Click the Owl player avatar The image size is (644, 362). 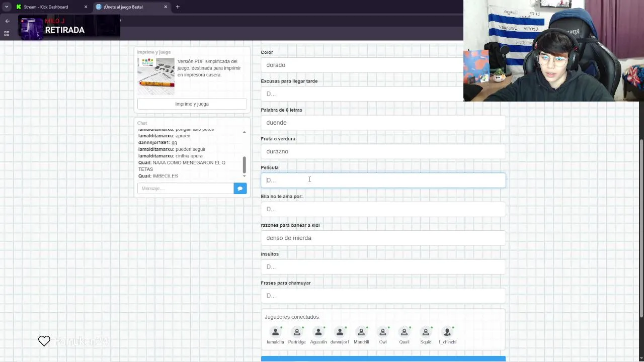coord(383,332)
